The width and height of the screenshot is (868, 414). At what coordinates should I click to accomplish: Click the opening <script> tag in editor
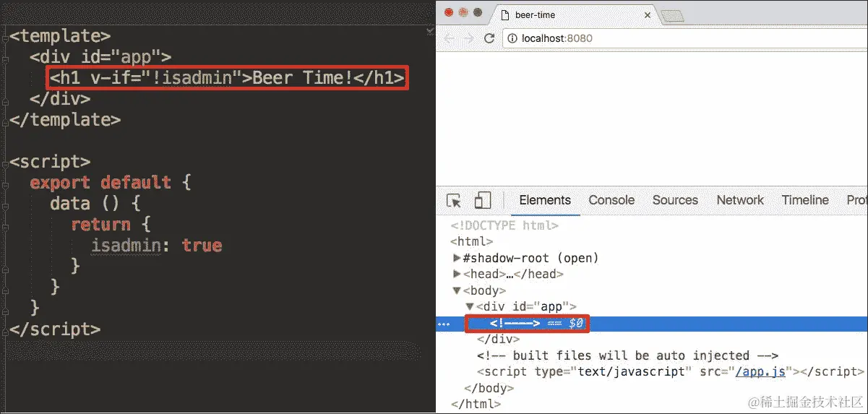49,161
